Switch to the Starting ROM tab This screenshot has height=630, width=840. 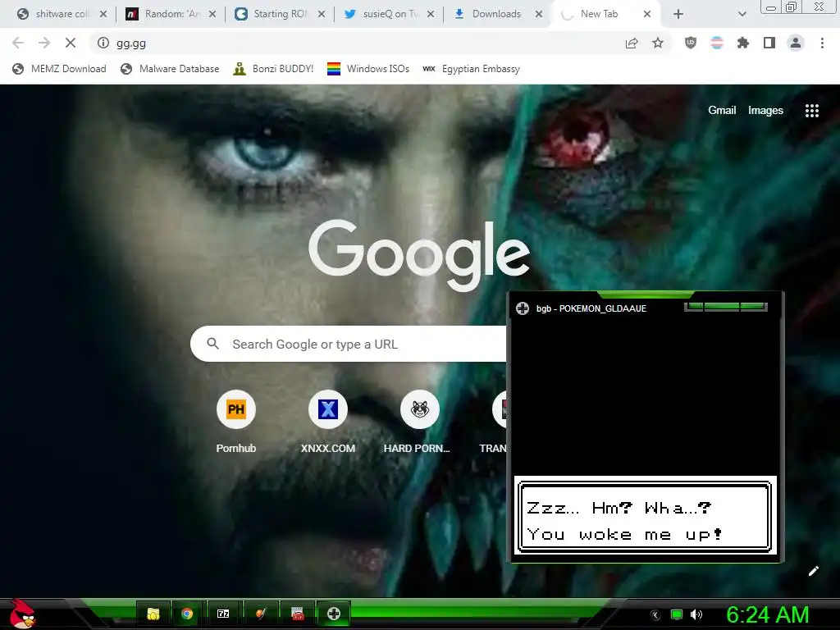tap(279, 15)
